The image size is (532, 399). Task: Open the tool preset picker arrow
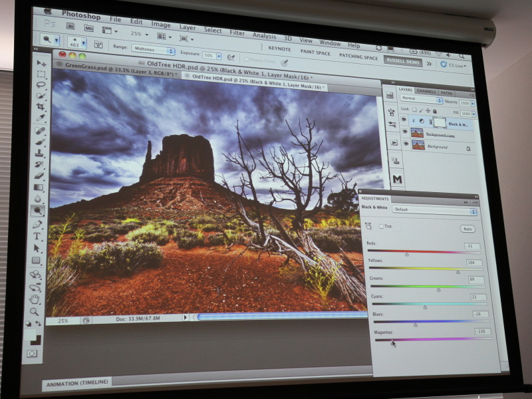(x=57, y=41)
